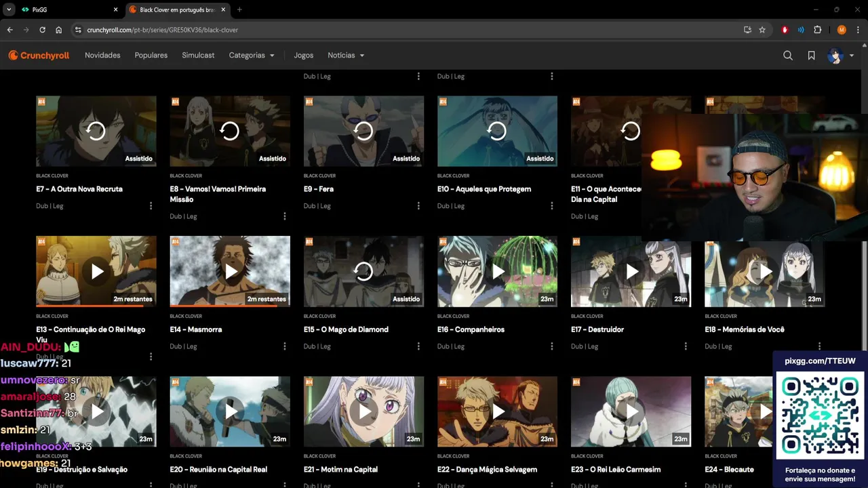Play episode E17 Destruidor

pos(631,271)
